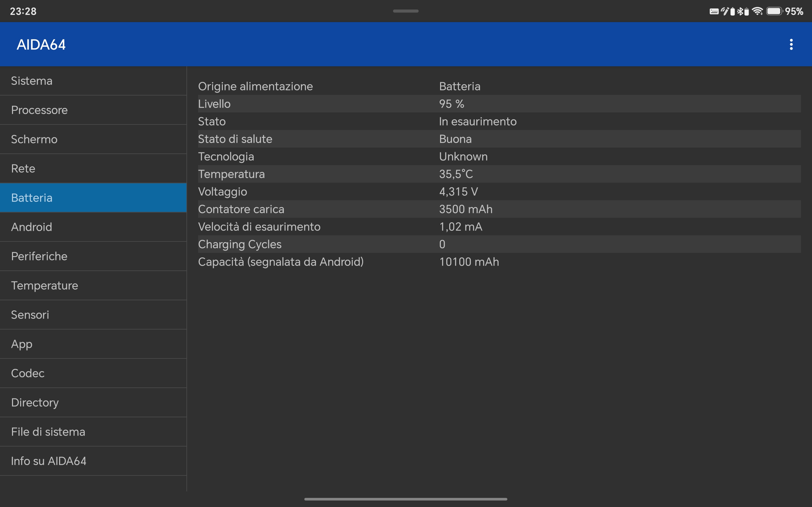Select the Tecnologia row label

[226, 157]
